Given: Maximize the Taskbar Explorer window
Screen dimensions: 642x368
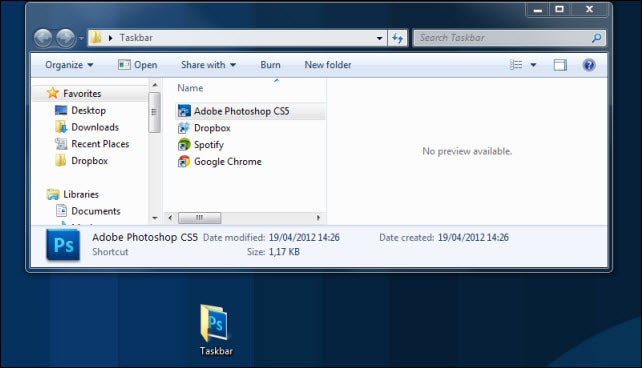Looking at the screenshot, I should [x=559, y=10].
